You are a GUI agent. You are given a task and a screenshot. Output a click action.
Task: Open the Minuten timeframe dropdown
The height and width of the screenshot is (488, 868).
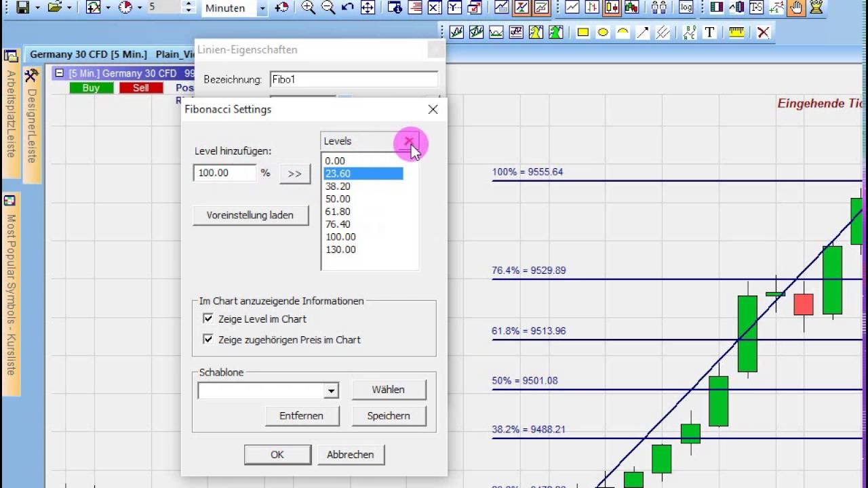point(262,8)
